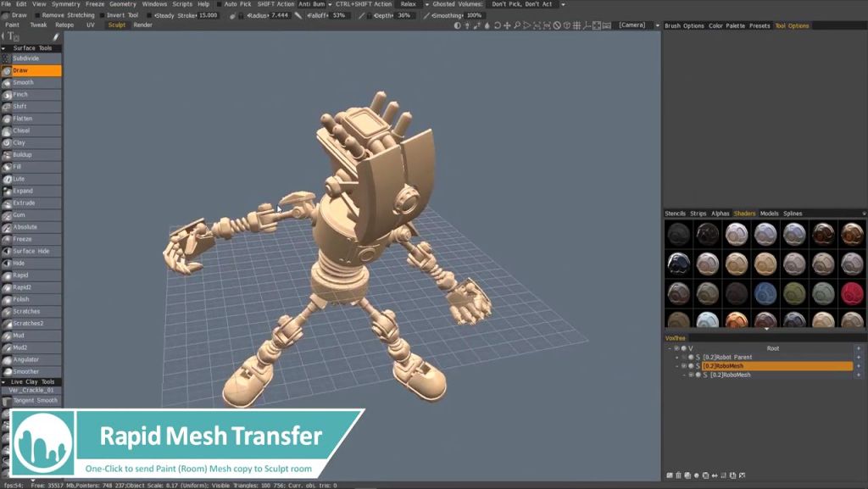
Task: Open the Geometry menu
Action: tap(122, 4)
